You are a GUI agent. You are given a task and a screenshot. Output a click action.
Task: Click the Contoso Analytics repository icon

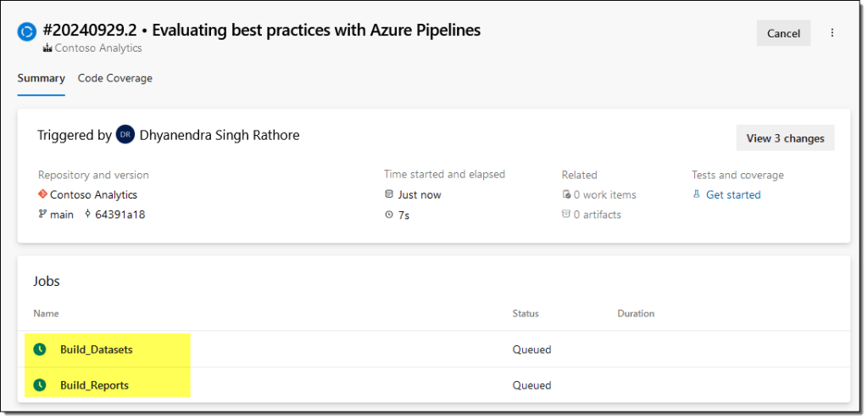42,194
